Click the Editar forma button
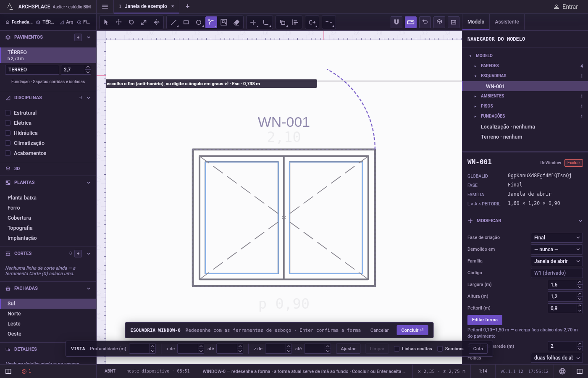The width and height of the screenshot is (588, 378). 485,320
